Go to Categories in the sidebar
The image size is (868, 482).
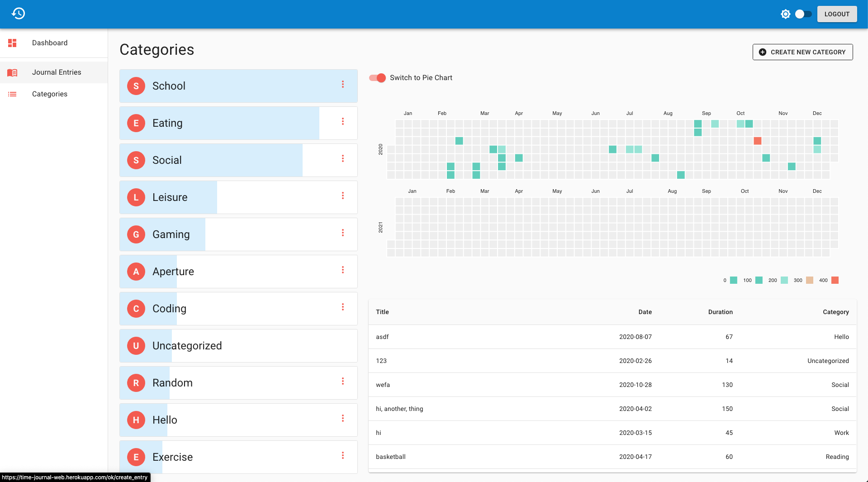click(x=54, y=94)
